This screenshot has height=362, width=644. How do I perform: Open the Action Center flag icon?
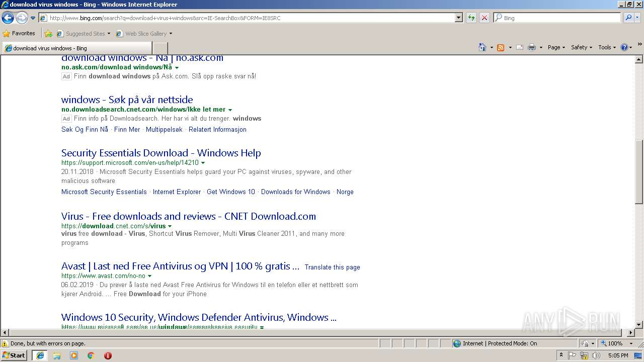click(x=573, y=355)
